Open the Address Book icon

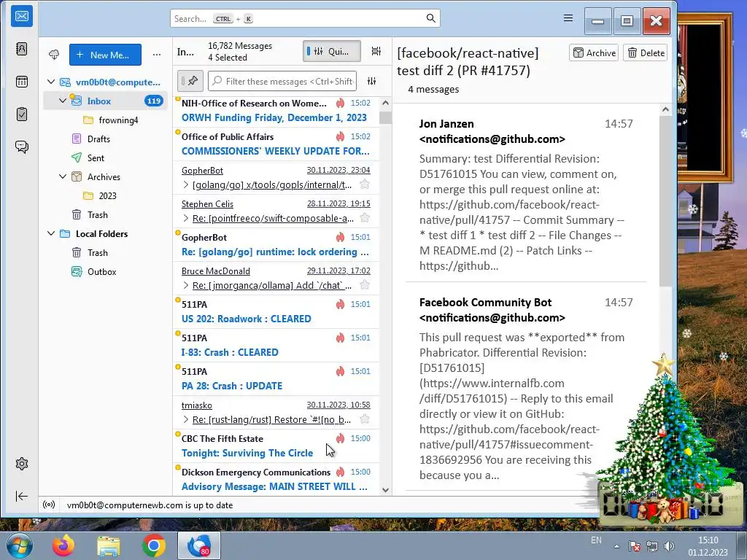(x=21, y=49)
